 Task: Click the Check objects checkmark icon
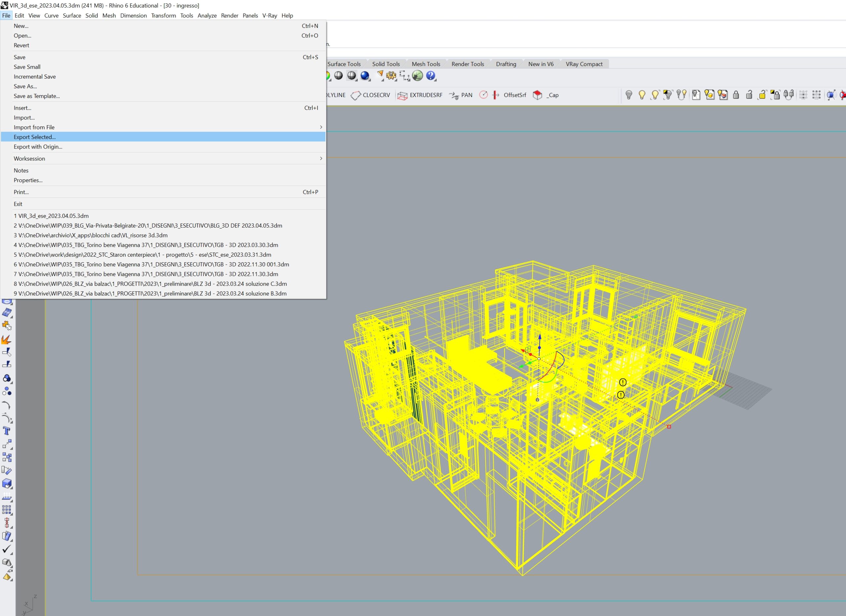pyautogui.click(x=6, y=549)
